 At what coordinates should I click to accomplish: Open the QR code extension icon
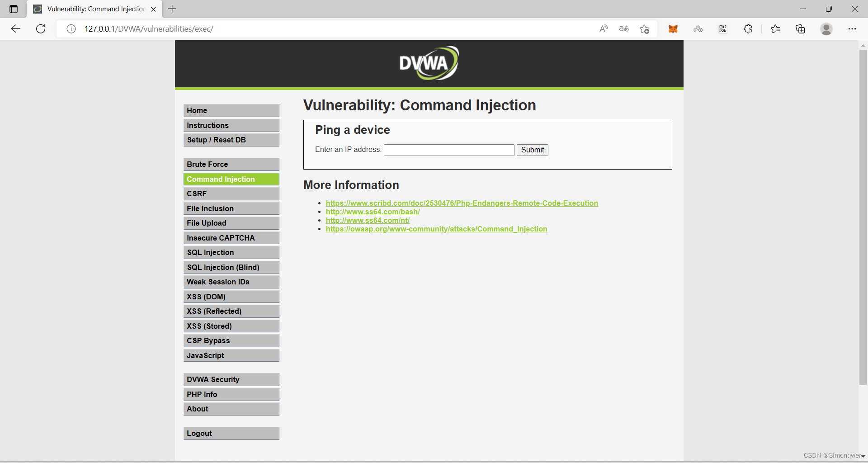pos(723,29)
